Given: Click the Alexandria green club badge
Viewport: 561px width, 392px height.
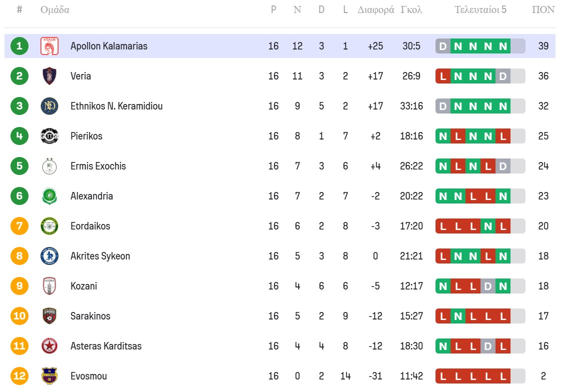Looking at the screenshot, I should click(x=49, y=196).
